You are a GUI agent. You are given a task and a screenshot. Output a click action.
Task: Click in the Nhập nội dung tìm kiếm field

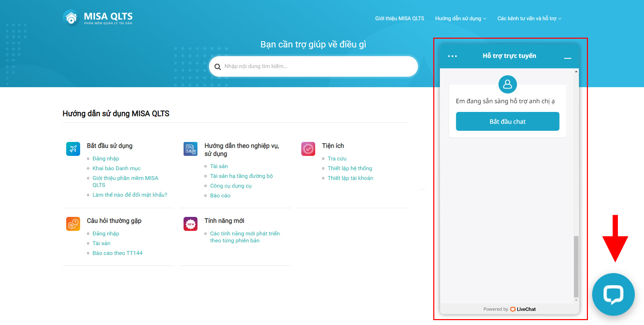[x=313, y=66]
